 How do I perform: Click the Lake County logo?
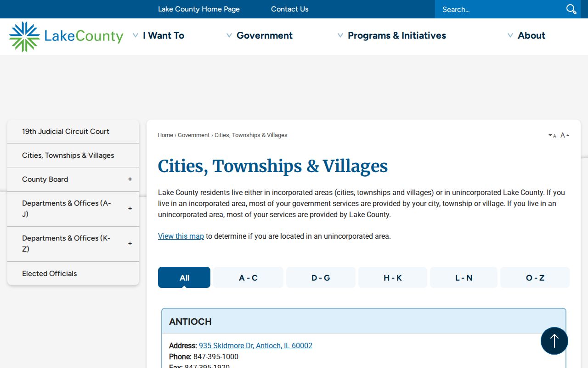pos(66,36)
